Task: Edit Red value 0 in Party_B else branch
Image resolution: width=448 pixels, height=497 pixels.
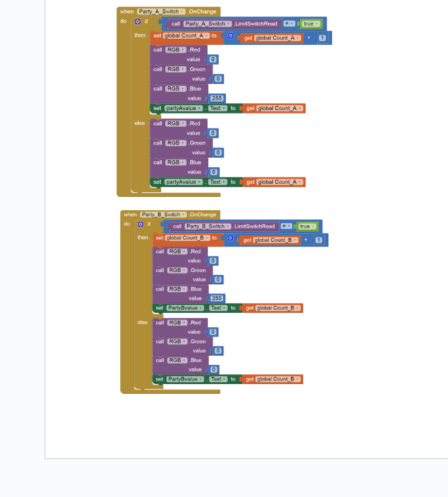Action: coord(213,332)
